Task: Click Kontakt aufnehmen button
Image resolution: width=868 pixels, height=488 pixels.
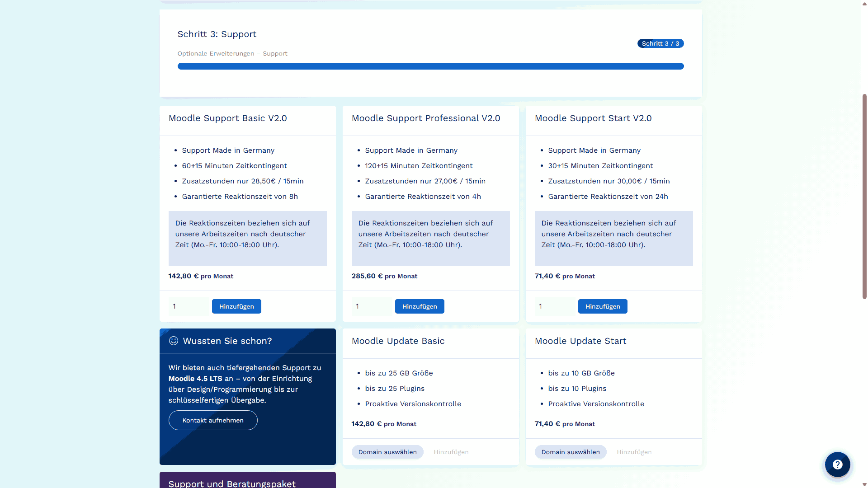Action: 213,420
